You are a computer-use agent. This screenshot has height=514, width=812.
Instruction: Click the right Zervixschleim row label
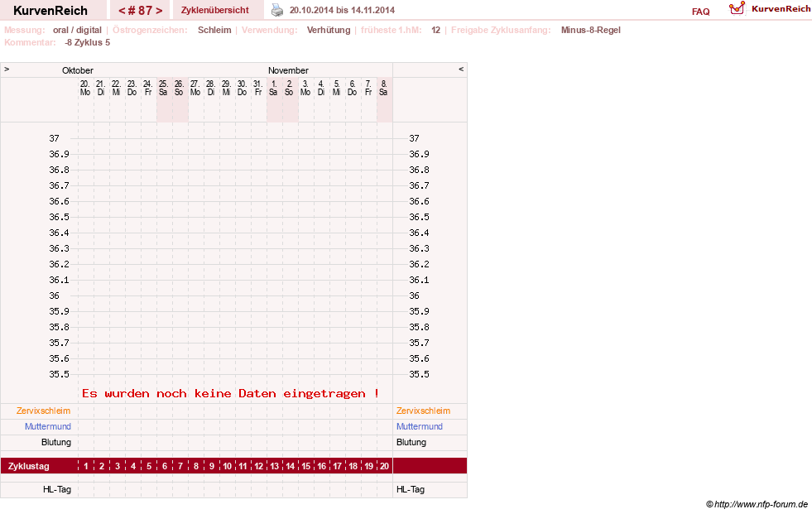(423, 411)
